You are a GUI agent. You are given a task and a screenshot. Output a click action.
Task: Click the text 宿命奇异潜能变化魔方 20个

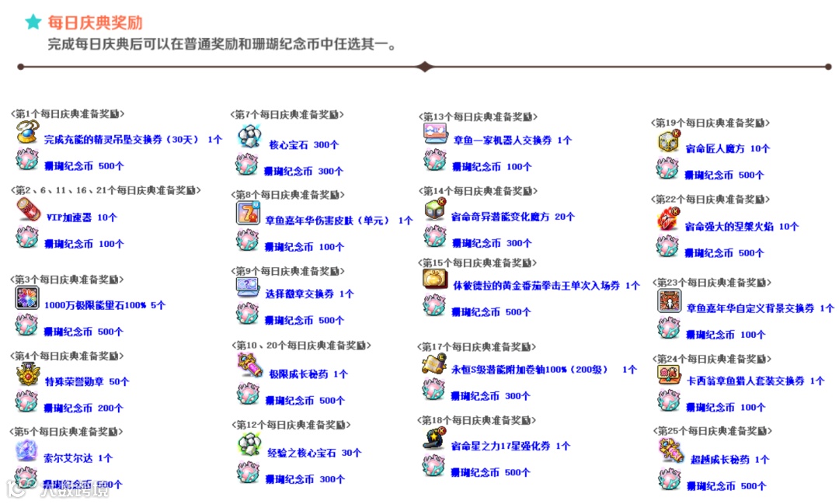point(513,217)
